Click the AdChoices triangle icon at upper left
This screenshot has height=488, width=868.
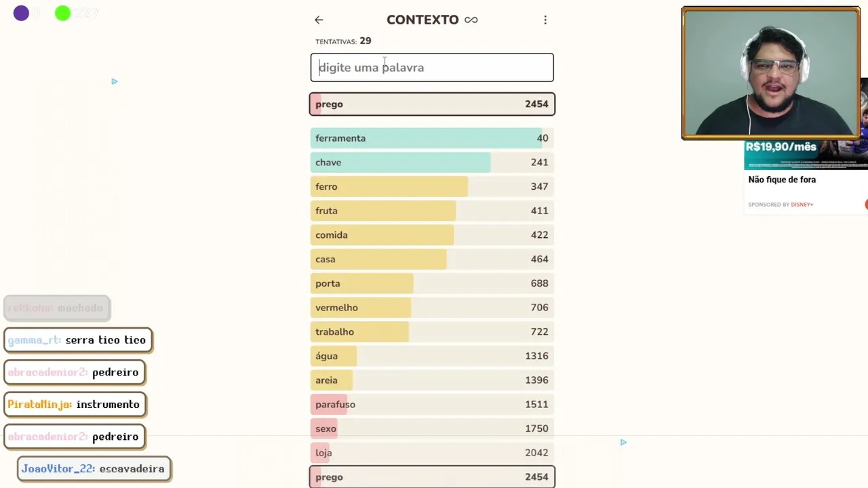(114, 81)
